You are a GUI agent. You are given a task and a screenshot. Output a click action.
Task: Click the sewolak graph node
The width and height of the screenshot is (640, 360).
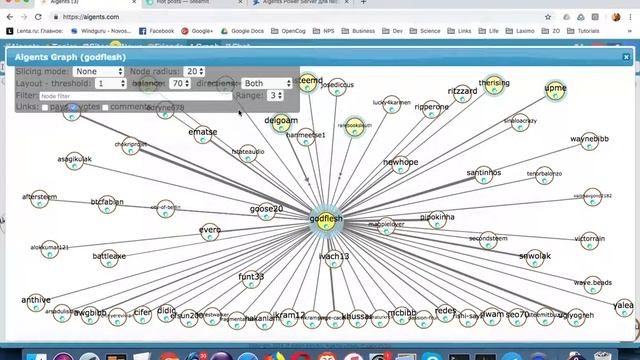(x=535, y=259)
